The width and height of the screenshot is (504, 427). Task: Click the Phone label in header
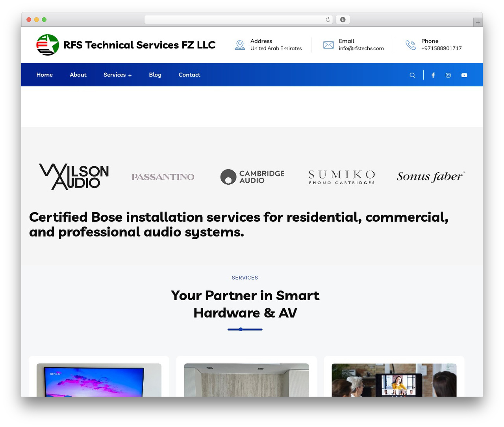tap(430, 41)
